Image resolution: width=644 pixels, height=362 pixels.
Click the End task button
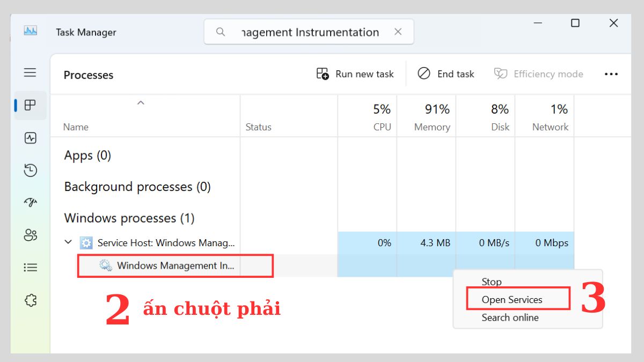point(446,73)
